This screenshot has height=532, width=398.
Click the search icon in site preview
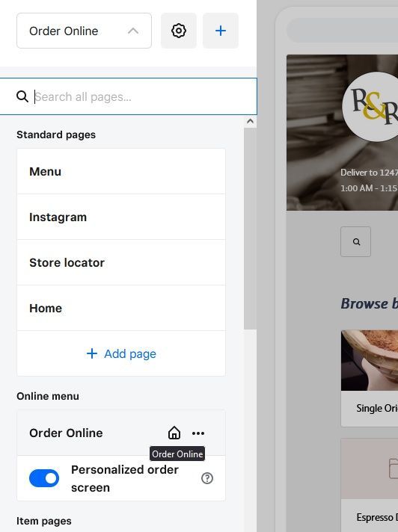pyautogui.click(x=356, y=242)
